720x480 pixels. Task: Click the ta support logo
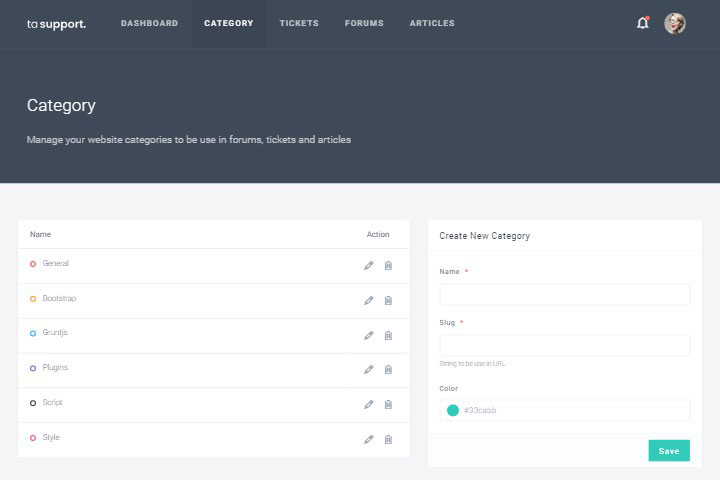[56, 23]
